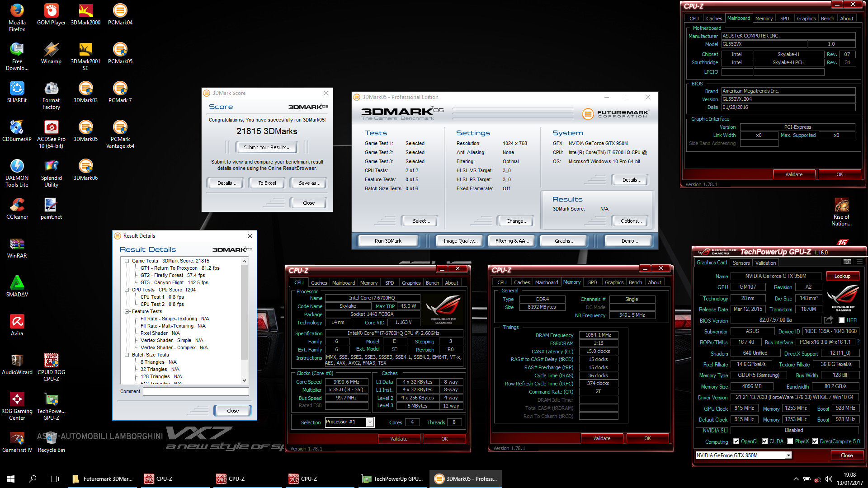Screen dimensions: 868x488
Task: Collapse the Feature Tests tree node
Action: tap(127, 311)
